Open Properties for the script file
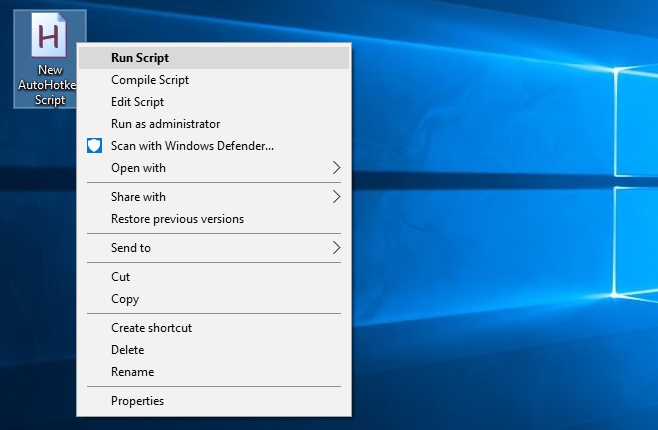Screen dimensions: 658x430 137,401
